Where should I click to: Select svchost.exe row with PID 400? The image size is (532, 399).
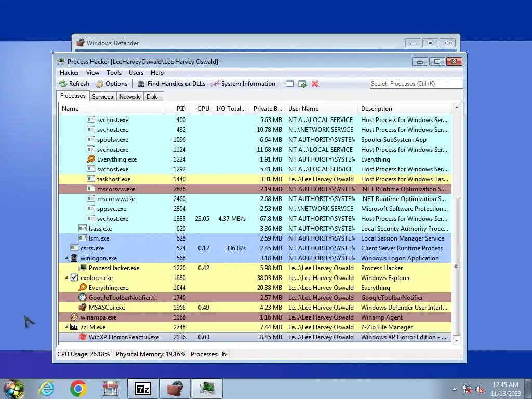[255, 120]
